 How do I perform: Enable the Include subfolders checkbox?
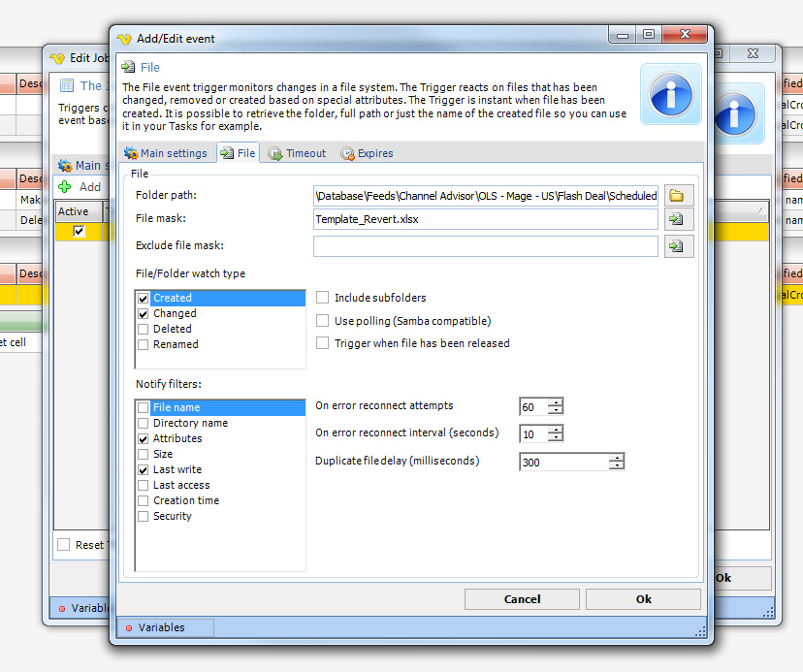coord(323,298)
